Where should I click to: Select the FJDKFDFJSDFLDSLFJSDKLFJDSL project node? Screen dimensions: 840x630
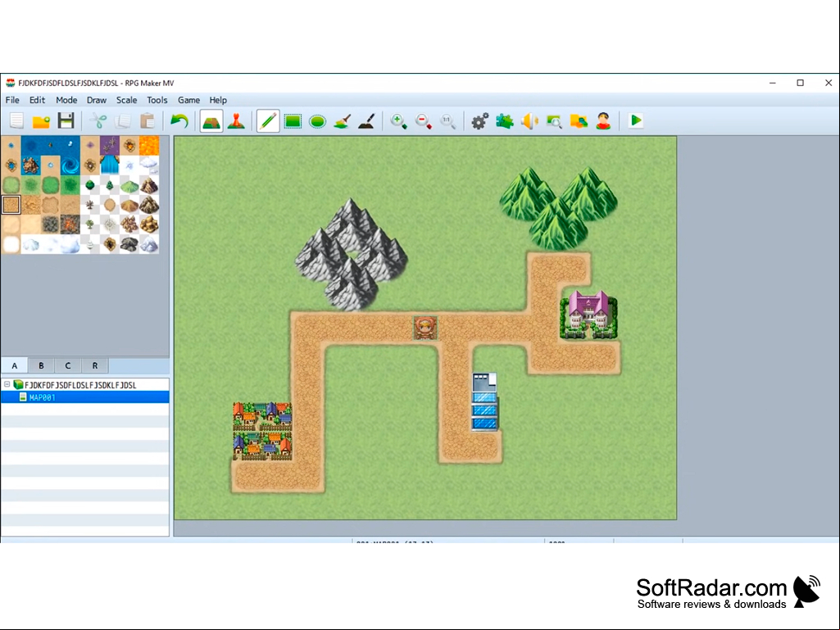coord(80,385)
